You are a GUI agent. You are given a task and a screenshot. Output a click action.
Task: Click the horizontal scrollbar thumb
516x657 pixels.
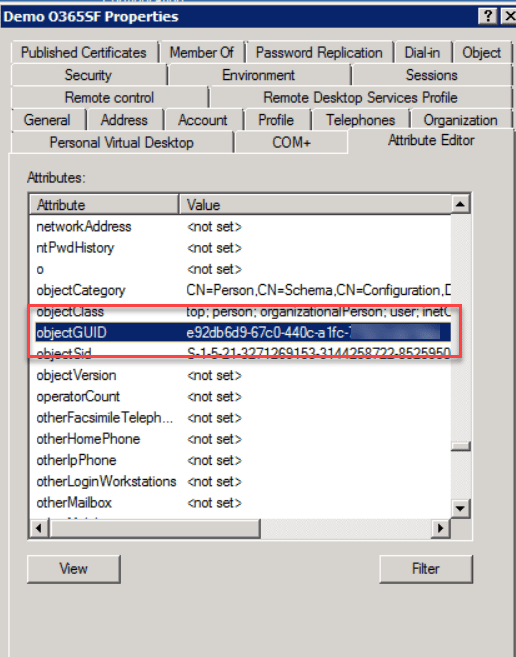pos(154,528)
